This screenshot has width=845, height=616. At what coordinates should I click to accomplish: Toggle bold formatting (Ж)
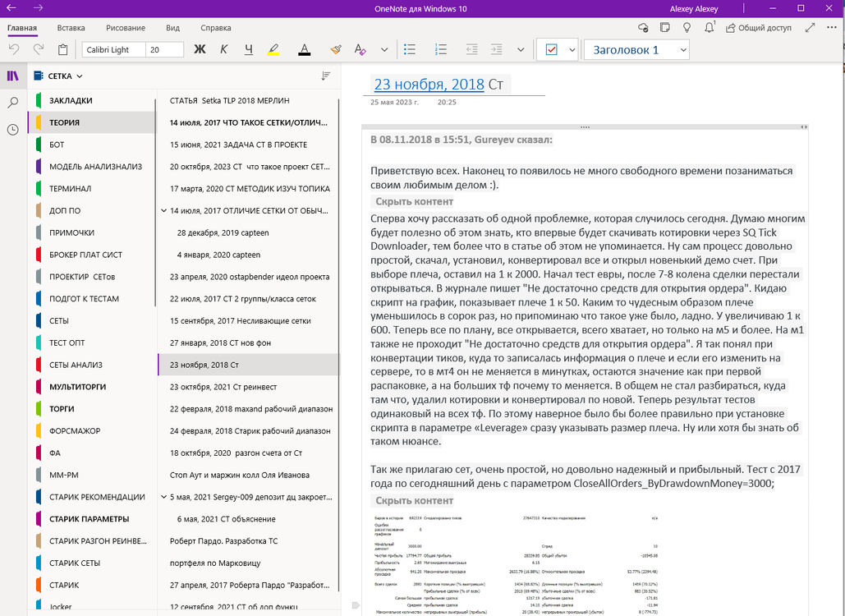pyautogui.click(x=200, y=49)
